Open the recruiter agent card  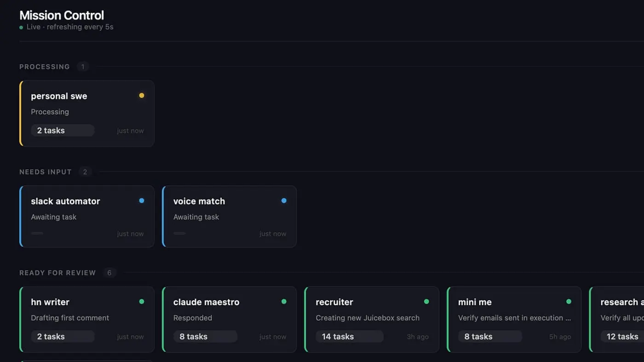click(x=371, y=319)
